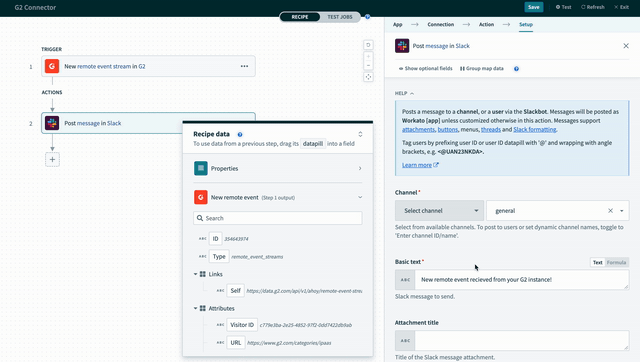Open the attachments help link
Screen dimensions: 640x362
tap(418, 129)
